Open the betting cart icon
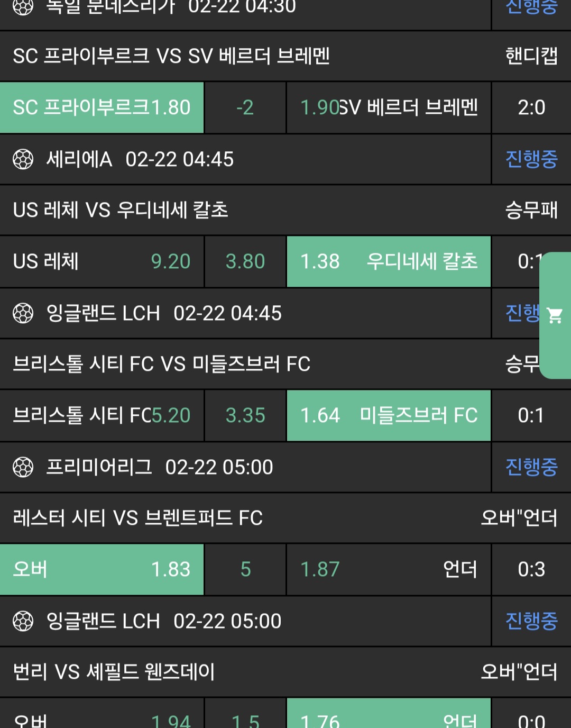The width and height of the screenshot is (571, 728). 555,316
